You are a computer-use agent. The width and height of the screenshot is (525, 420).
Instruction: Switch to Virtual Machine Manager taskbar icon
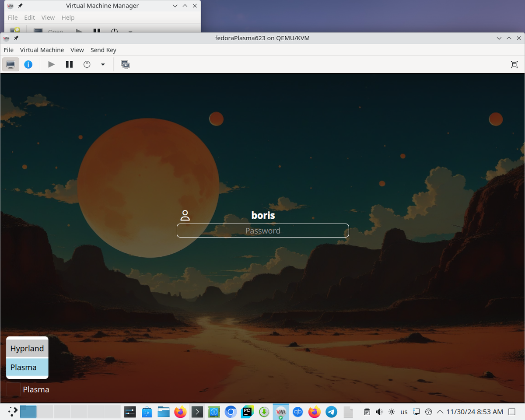click(281, 411)
